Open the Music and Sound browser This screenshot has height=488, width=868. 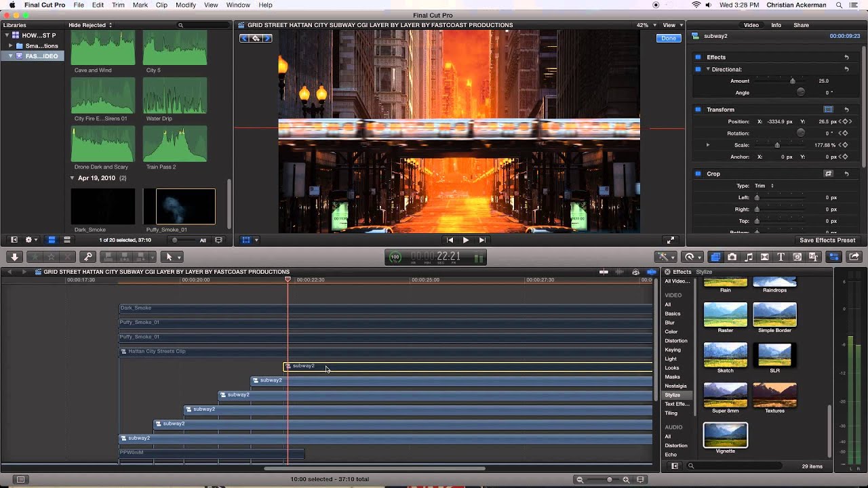[x=749, y=257]
